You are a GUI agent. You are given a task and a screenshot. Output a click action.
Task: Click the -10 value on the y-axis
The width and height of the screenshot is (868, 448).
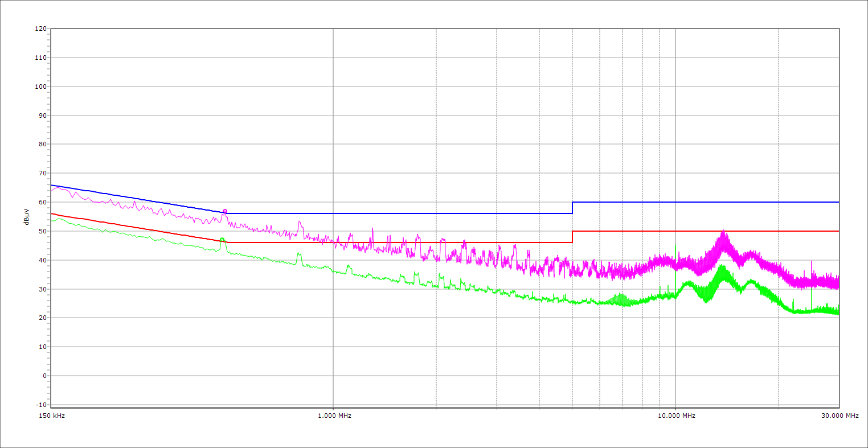click(x=40, y=405)
